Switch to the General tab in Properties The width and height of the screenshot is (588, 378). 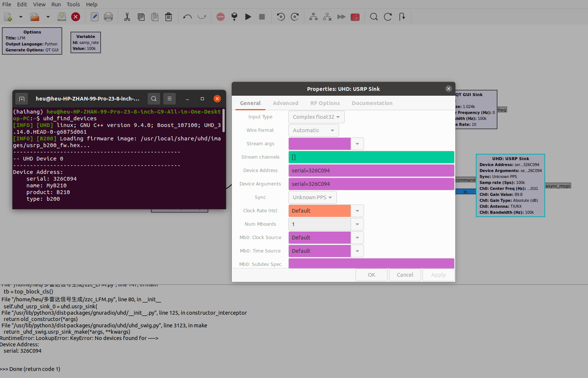250,103
